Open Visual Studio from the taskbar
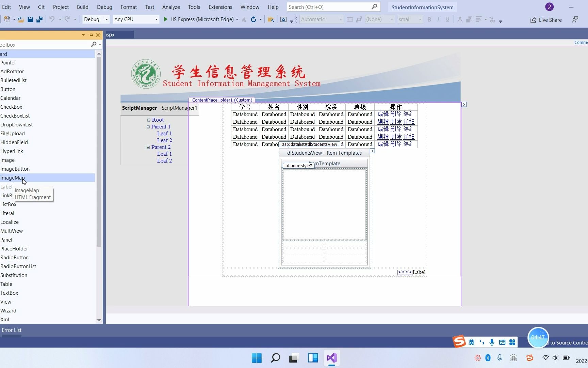Screen dimensions: 588x368 [x=331, y=358]
